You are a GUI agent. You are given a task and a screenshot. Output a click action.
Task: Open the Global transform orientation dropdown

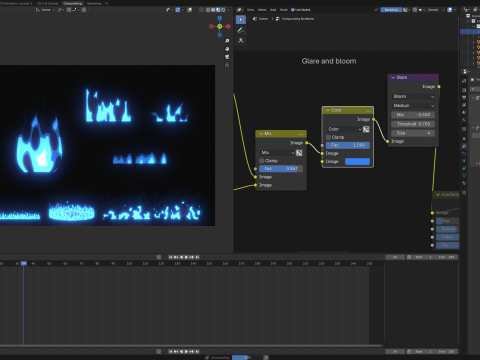click(45, 10)
